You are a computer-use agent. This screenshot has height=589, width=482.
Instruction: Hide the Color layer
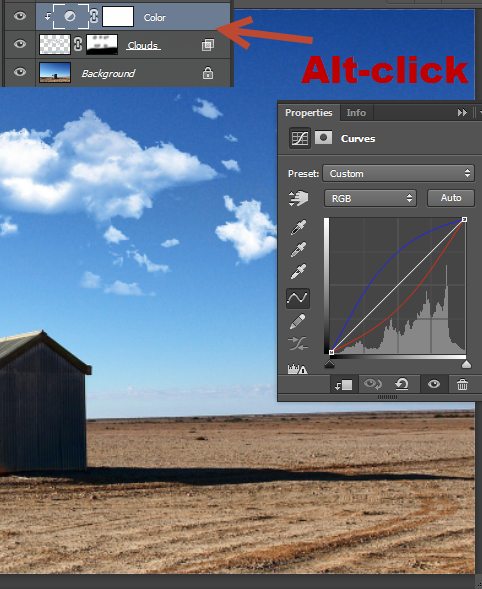tap(20, 16)
